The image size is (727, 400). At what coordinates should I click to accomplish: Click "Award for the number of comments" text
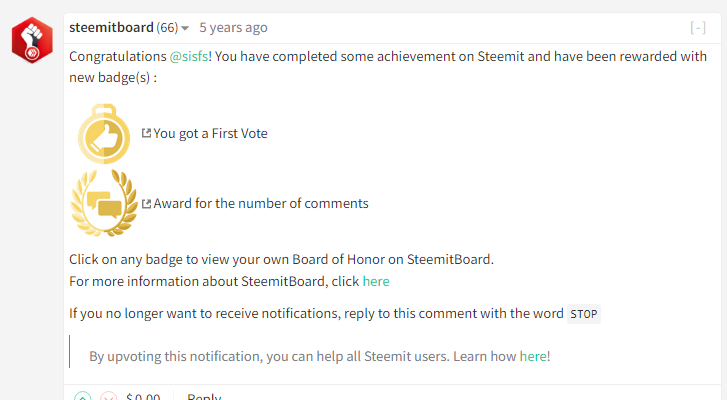click(260, 203)
